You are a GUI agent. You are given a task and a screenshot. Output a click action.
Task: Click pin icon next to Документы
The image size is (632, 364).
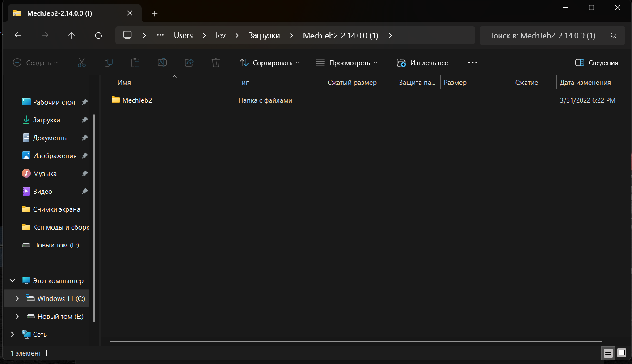tap(84, 138)
